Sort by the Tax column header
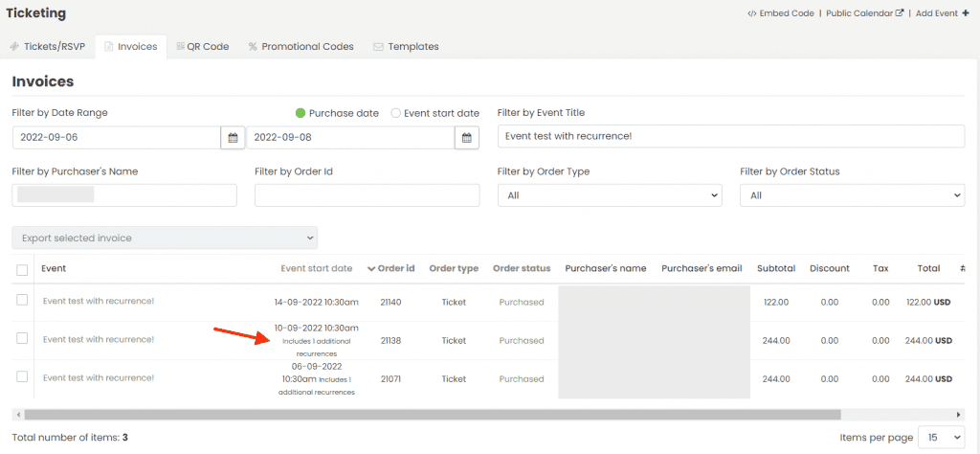The height and width of the screenshot is (454, 980). pos(880,268)
